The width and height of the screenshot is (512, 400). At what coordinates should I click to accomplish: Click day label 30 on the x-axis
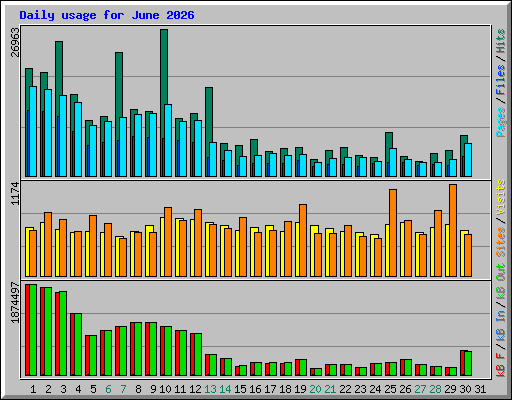pos(465,389)
